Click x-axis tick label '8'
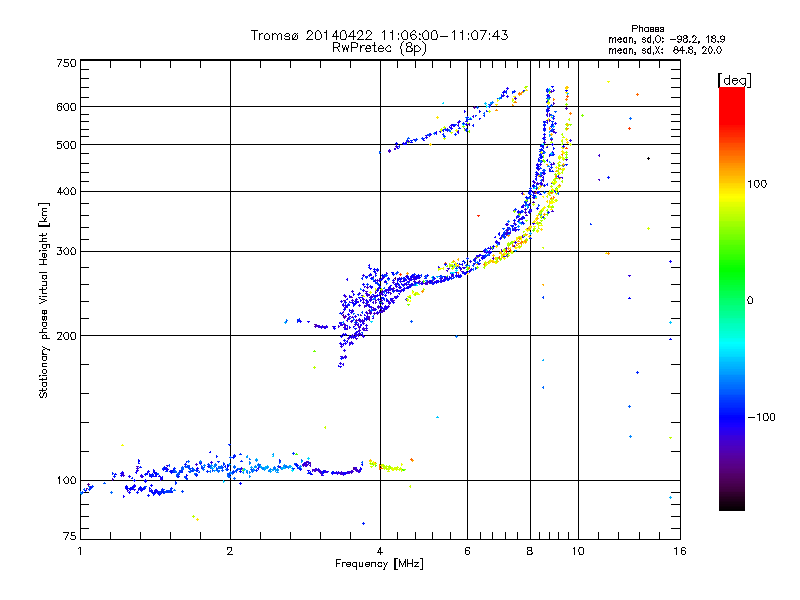 coord(530,551)
